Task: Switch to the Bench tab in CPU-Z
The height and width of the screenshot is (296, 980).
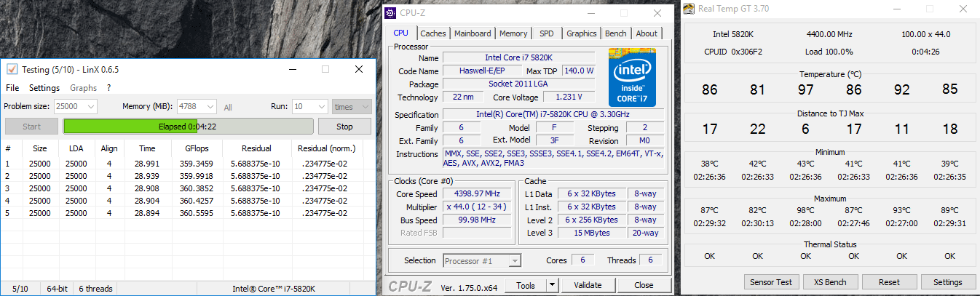Action: (616, 33)
